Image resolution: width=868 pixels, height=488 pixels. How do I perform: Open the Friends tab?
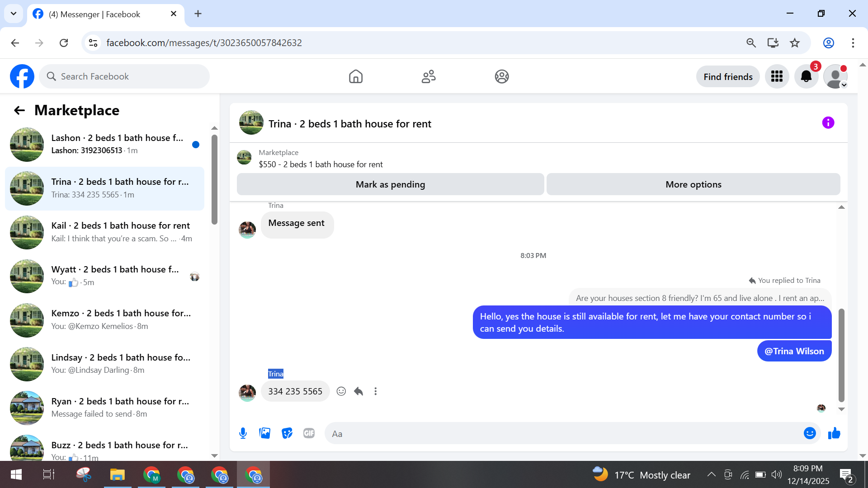tap(429, 77)
